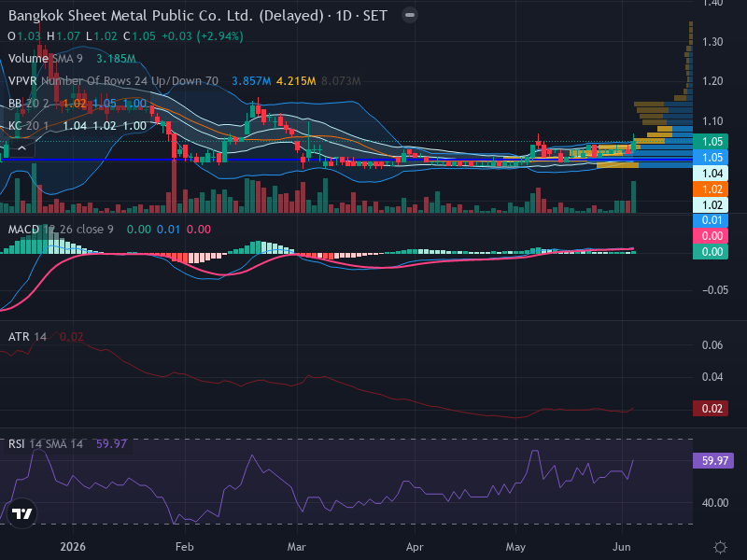Click the 0.06 ATR scale tick

point(712,344)
